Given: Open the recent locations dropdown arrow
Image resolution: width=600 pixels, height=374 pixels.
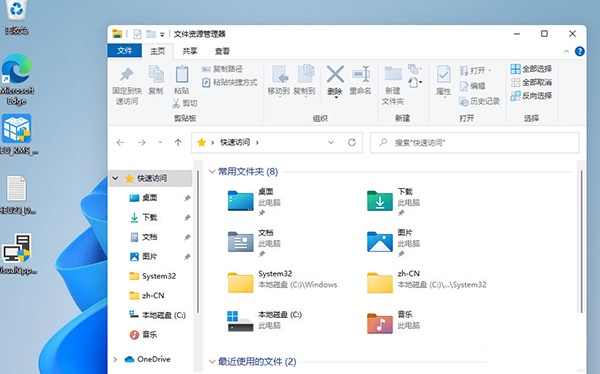Looking at the screenshot, I should click(x=160, y=142).
